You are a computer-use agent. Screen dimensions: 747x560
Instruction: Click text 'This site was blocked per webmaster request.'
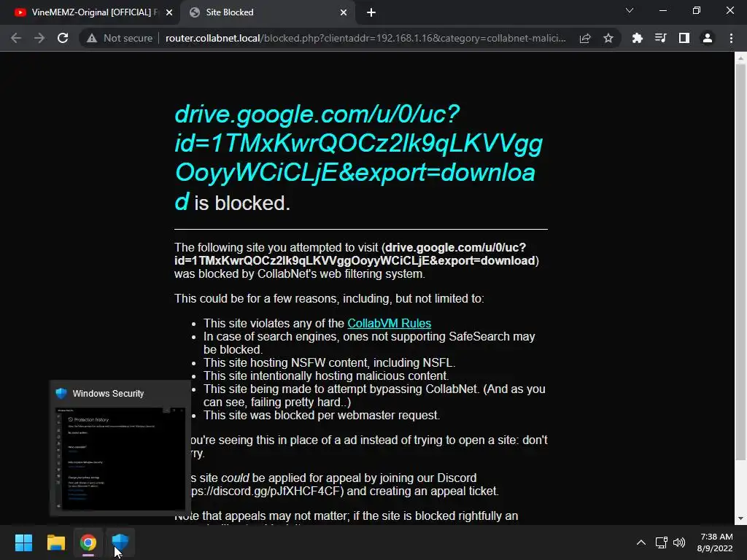click(x=322, y=415)
